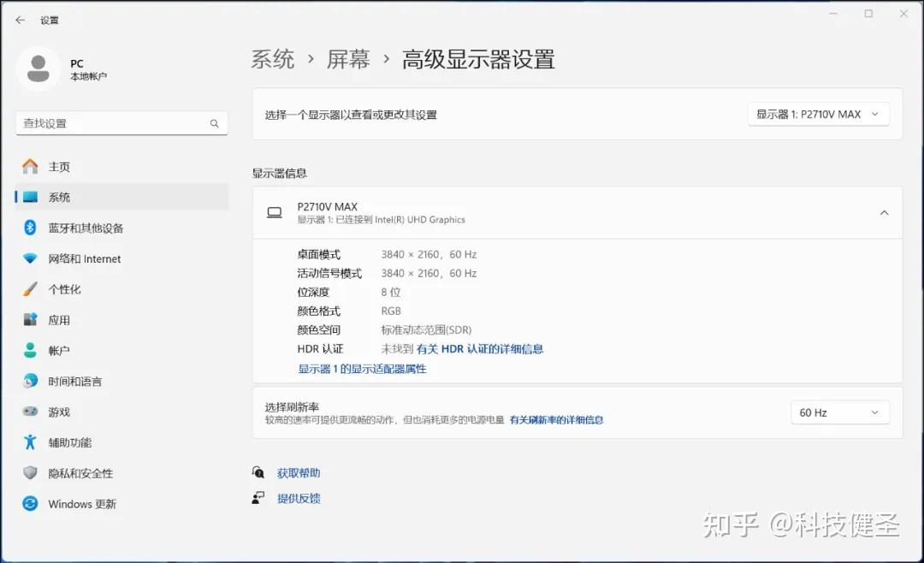Open 显示器 1 的显示适配器属性 link
The width and height of the screenshot is (924, 563).
[361, 368]
